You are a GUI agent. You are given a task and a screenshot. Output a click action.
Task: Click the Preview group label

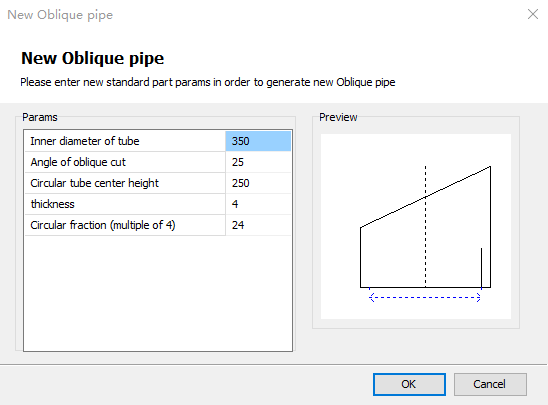[338, 117]
